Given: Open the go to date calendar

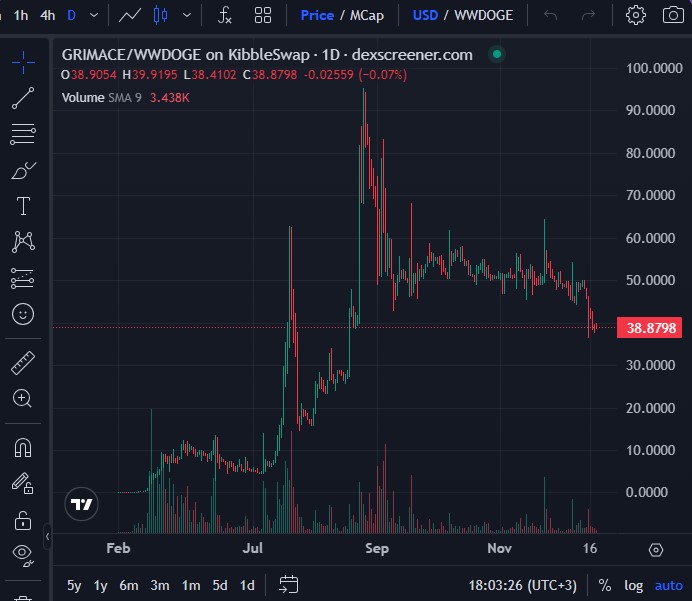Looking at the screenshot, I should (x=289, y=585).
